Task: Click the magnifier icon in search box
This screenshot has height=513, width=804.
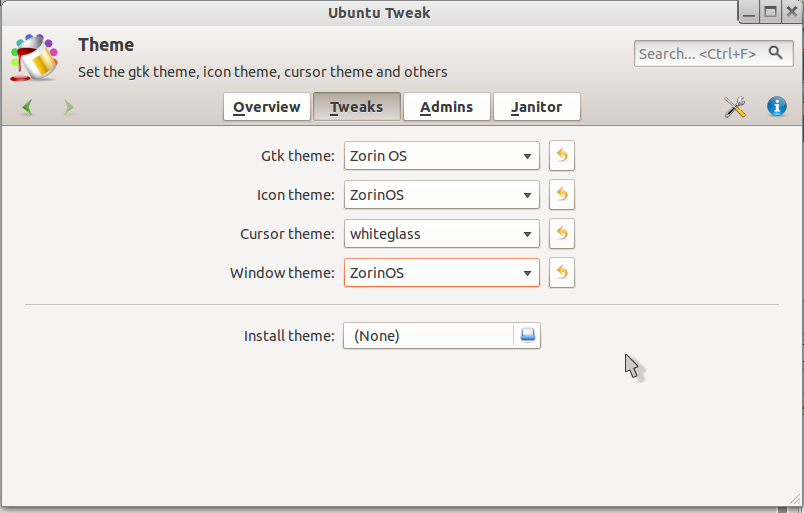Action: point(774,53)
